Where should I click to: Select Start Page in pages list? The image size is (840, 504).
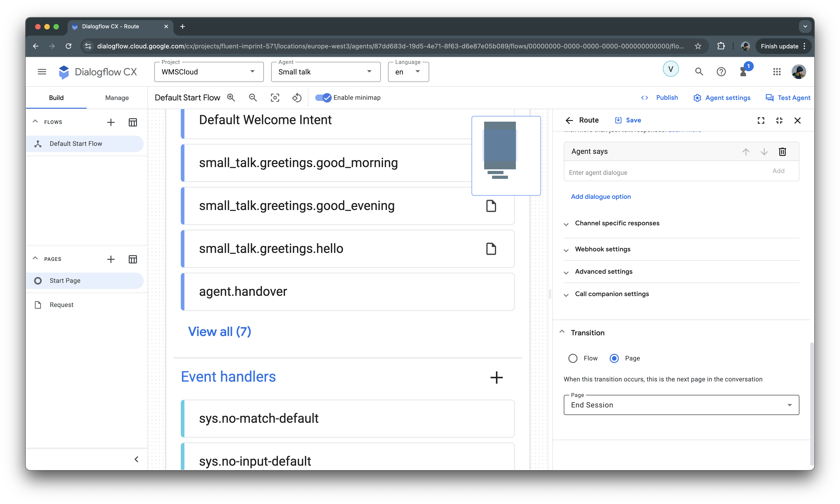coord(85,281)
